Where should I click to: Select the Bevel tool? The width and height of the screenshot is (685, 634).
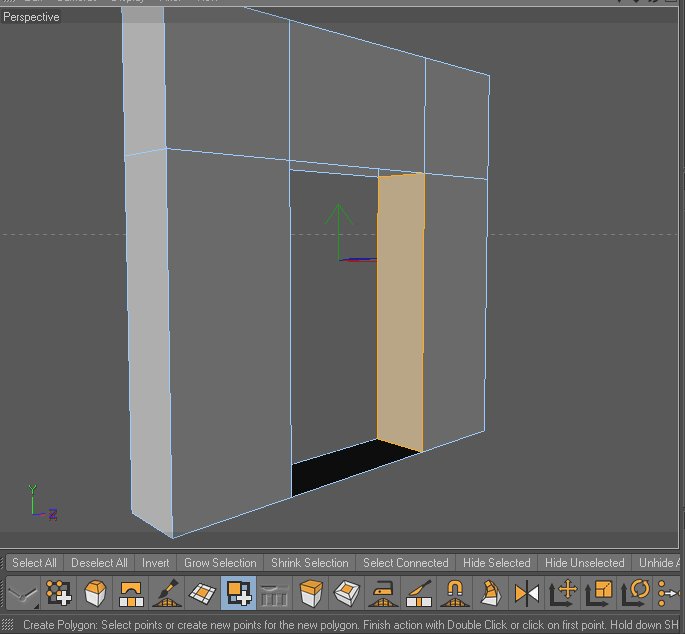click(x=94, y=593)
